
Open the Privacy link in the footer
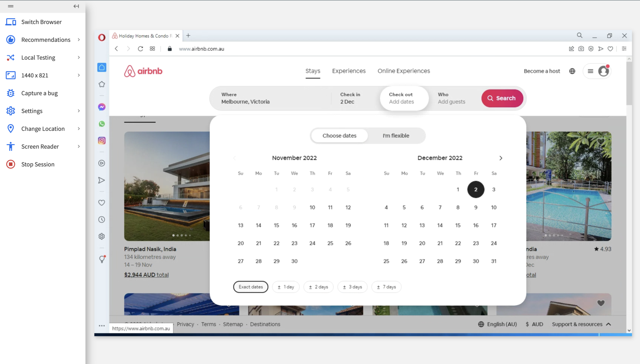pos(186,324)
